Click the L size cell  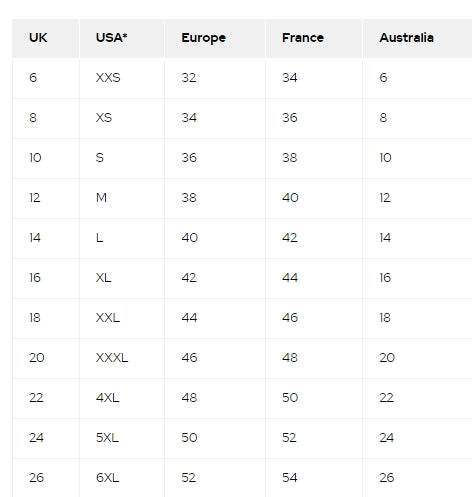coord(122,238)
